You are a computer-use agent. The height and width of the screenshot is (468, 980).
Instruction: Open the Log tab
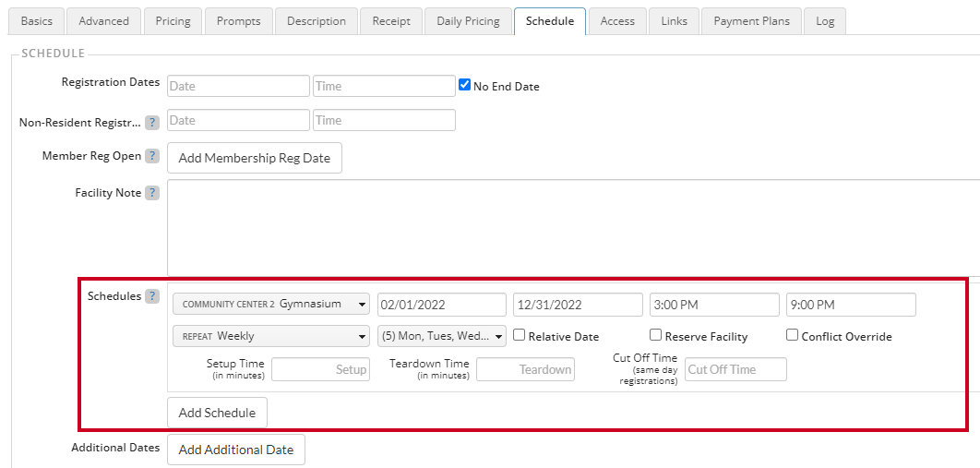825,21
